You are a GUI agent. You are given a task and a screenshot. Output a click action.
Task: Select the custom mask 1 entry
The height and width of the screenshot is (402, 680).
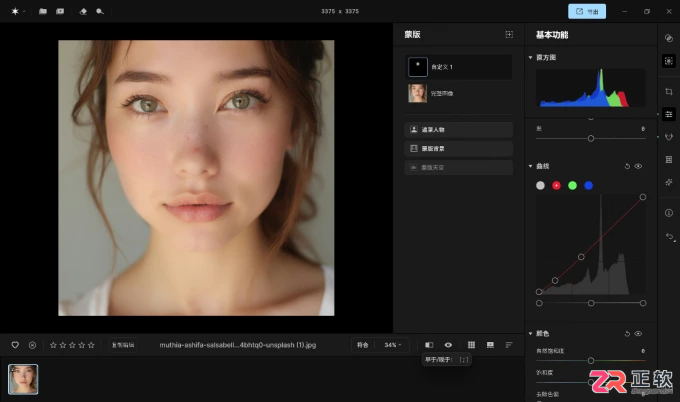458,67
